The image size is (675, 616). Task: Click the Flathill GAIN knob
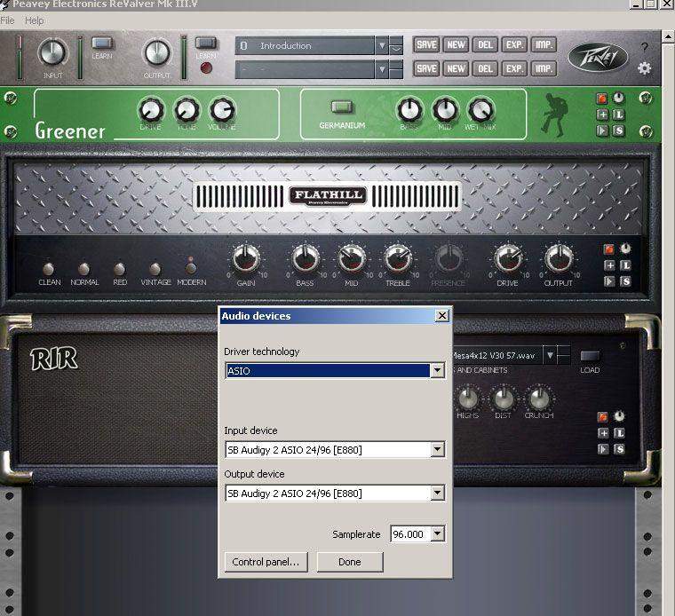(246, 258)
